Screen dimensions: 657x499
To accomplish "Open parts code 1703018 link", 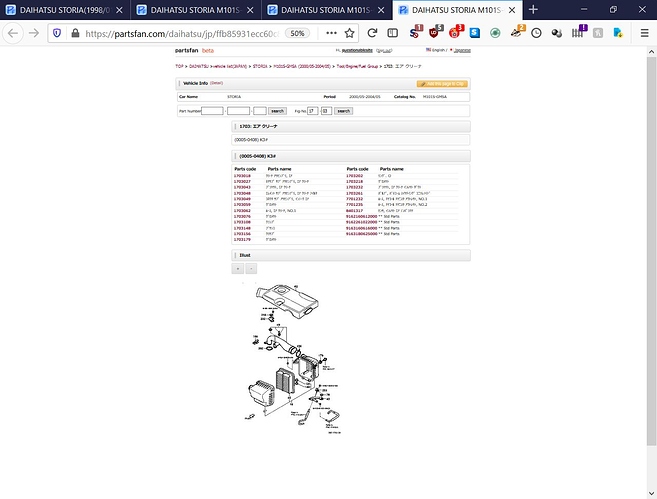I will pos(242,176).
